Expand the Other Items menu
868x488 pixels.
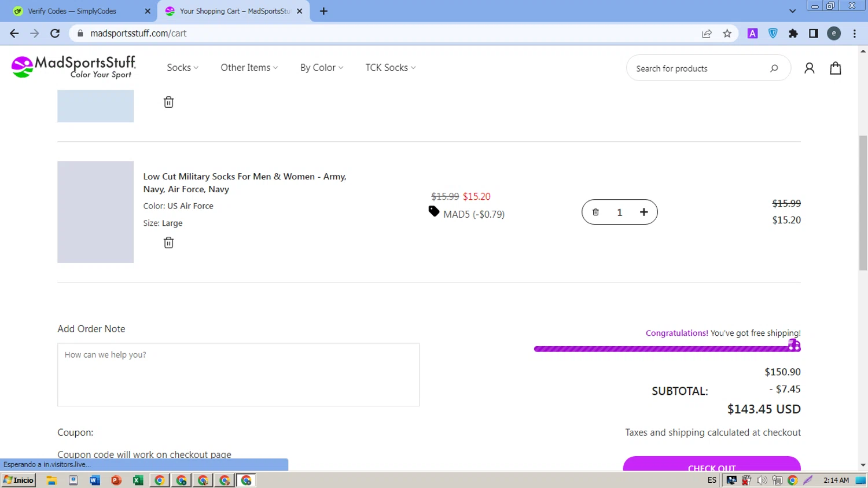(249, 68)
